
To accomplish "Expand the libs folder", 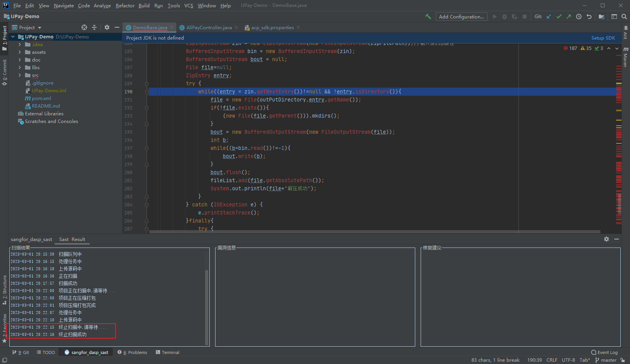I will (x=20, y=68).
